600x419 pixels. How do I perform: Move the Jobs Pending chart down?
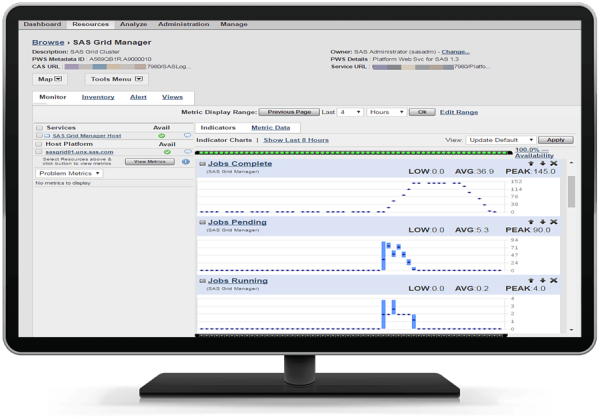(x=543, y=222)
